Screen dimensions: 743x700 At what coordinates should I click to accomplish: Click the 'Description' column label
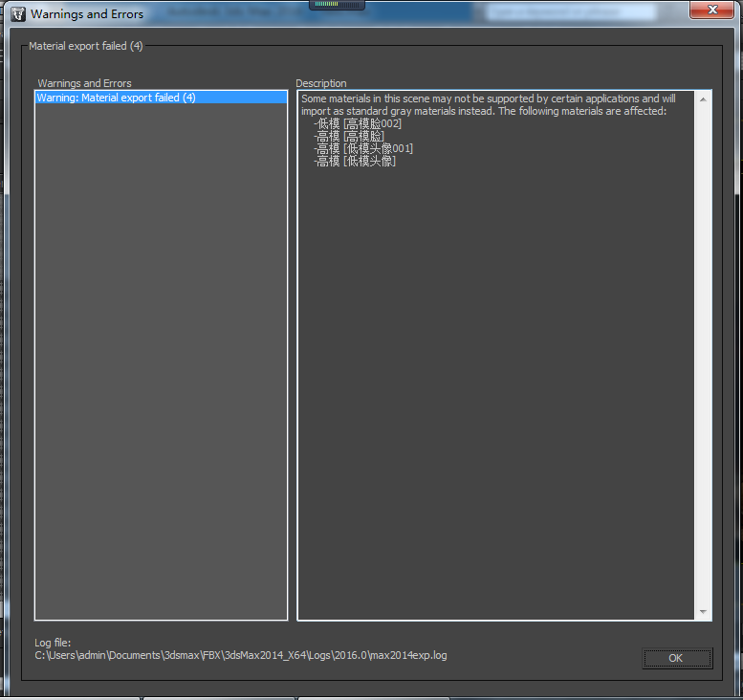tap(321, 83)
